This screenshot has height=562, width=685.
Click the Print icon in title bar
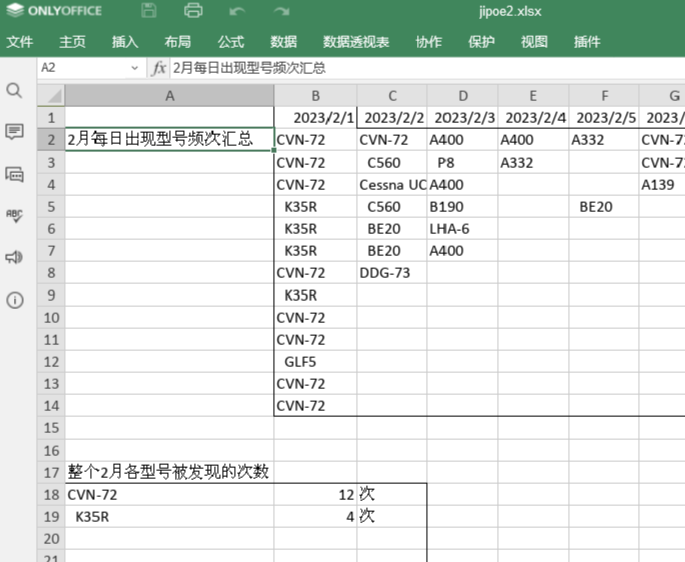[193, 10]
